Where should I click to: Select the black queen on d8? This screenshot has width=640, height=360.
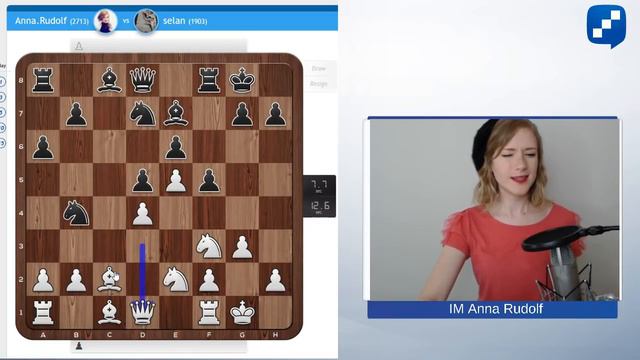click(x=142, y=80)
